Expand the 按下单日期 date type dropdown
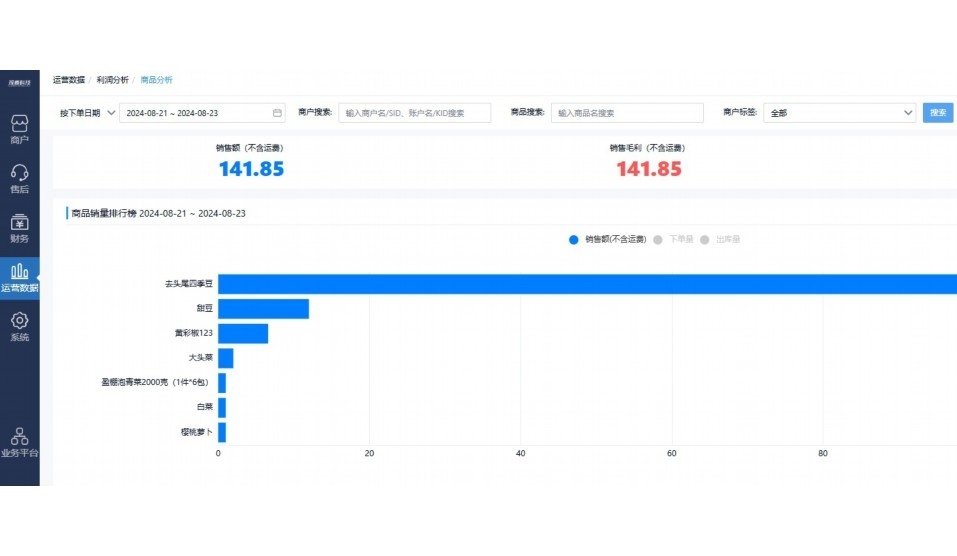 pyautogui.click(x=86, y=113)
